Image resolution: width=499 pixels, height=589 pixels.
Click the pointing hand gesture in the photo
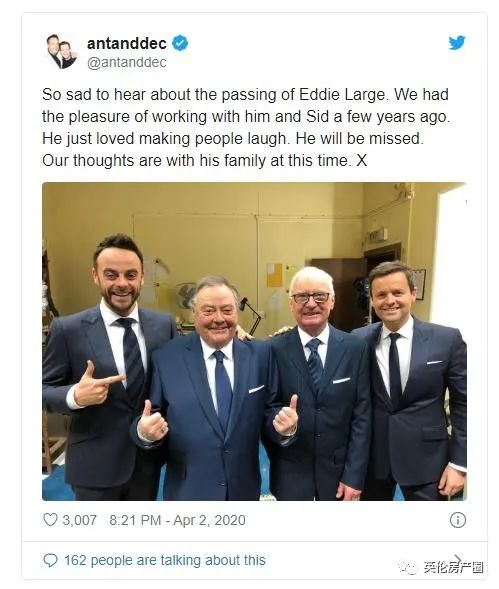pyautogui.click(x=98, y=384)
